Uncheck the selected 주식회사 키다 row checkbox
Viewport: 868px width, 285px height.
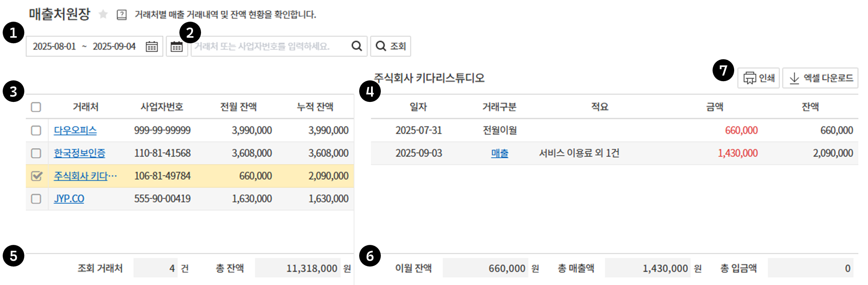[x=36, y=176]
